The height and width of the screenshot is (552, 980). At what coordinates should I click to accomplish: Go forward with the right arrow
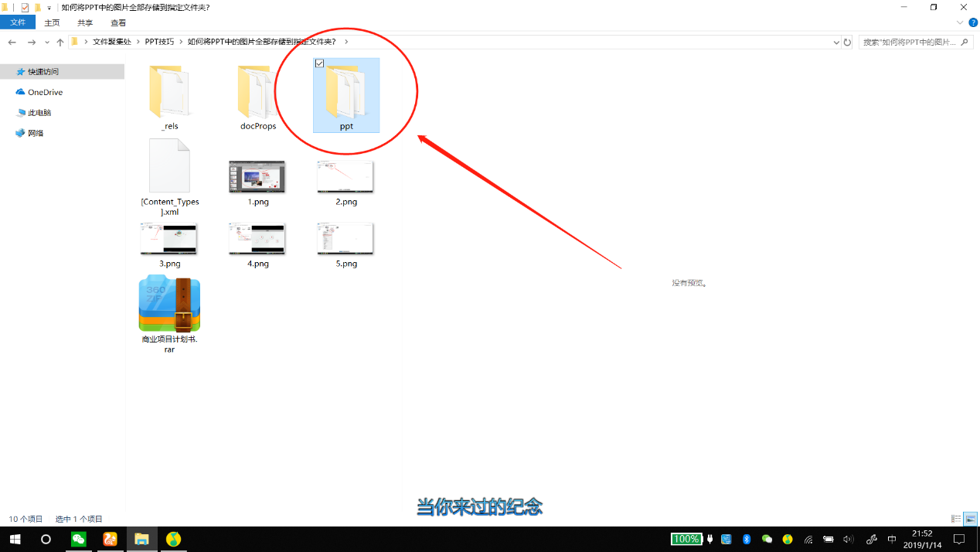(x=32, y=42)
